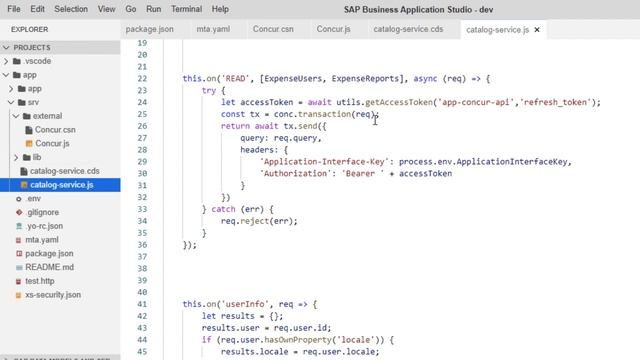Click the README.md file icon
640x360 pixels.
click(x=19, y=267)
